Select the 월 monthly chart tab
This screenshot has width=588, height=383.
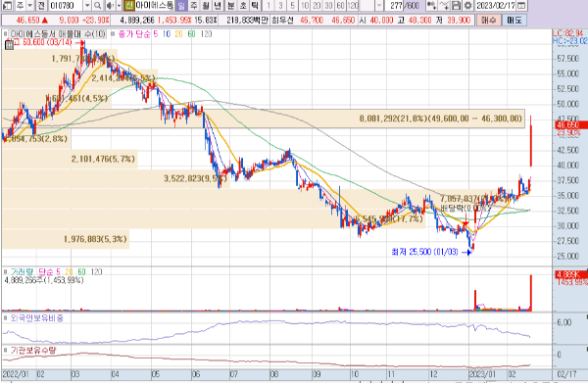206,5
